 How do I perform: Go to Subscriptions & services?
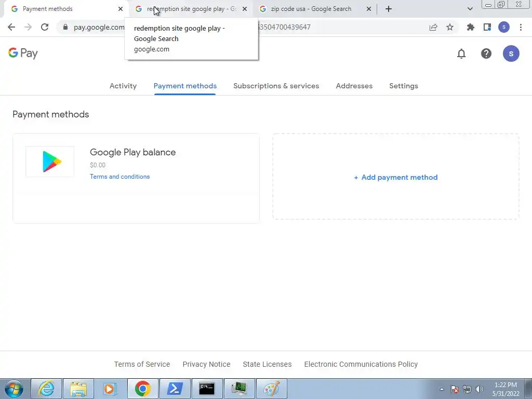click(x=276, y=86)
